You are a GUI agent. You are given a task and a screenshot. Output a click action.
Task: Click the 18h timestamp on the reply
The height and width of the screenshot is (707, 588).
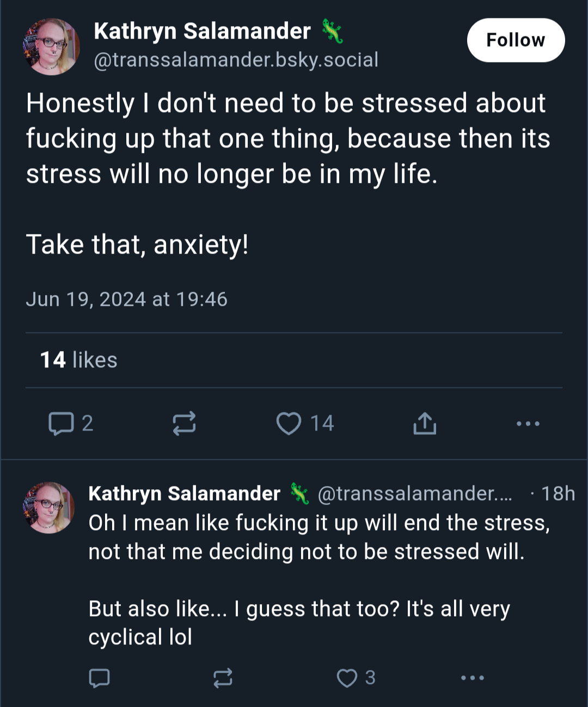558,494
